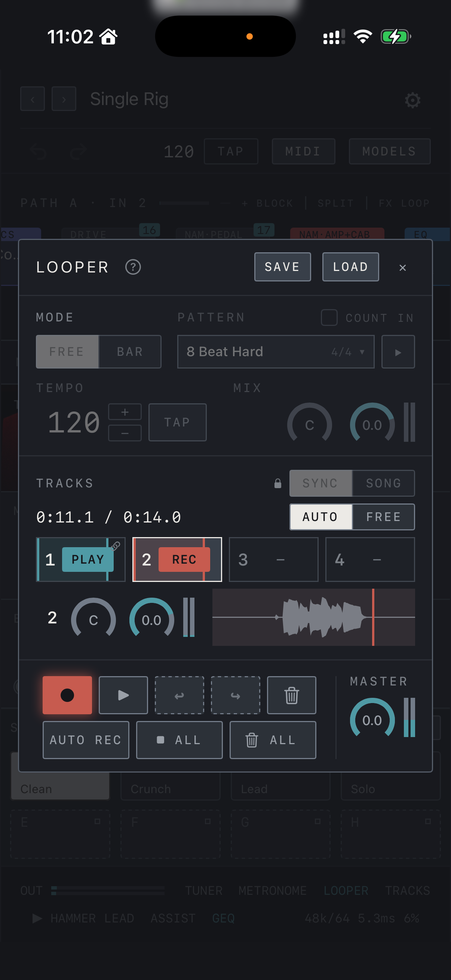Viewport: 451px width, 980px height.
Task: Go to next rig with right chevron
Action: [64, 99]
